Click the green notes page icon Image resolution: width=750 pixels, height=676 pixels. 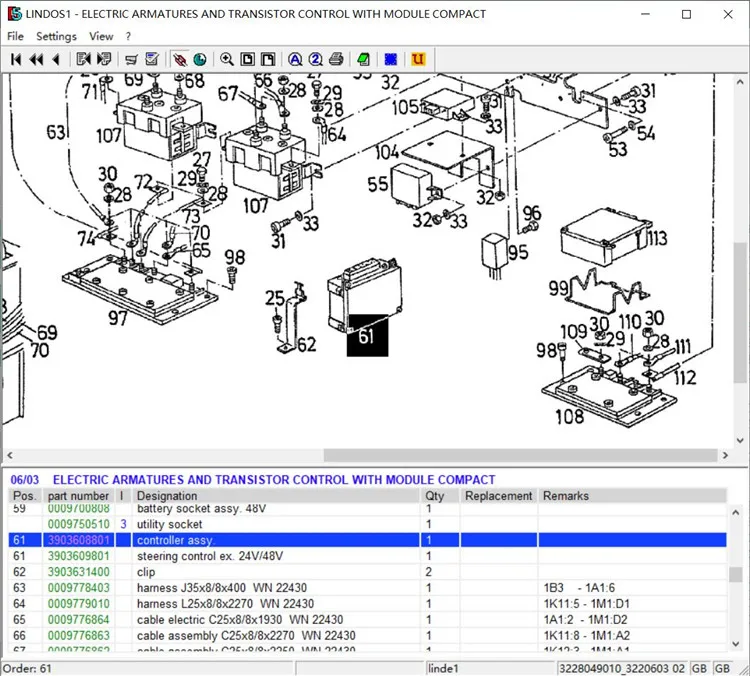(x=364, y=59)
